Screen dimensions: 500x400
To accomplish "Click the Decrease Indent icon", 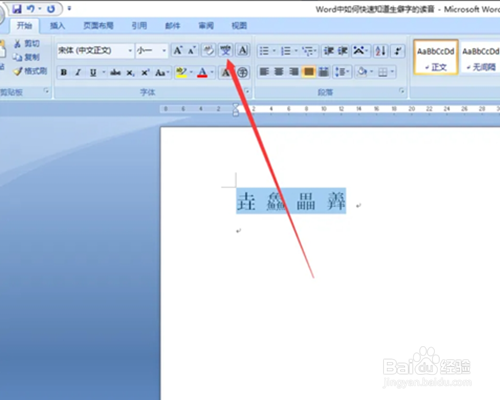I will tap(329, 51).
